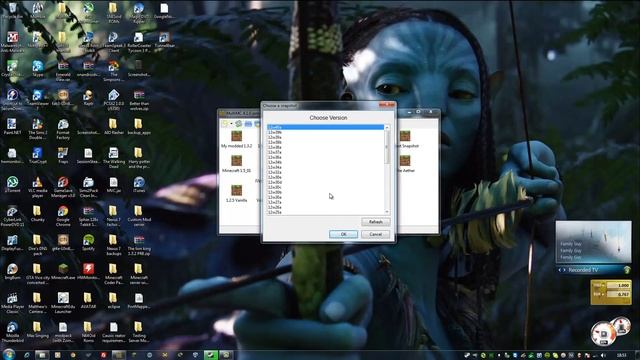Click the Media Center gadget thumbnail
The height and width of the screenshot is (360, 640).
(x=593, y=242)
